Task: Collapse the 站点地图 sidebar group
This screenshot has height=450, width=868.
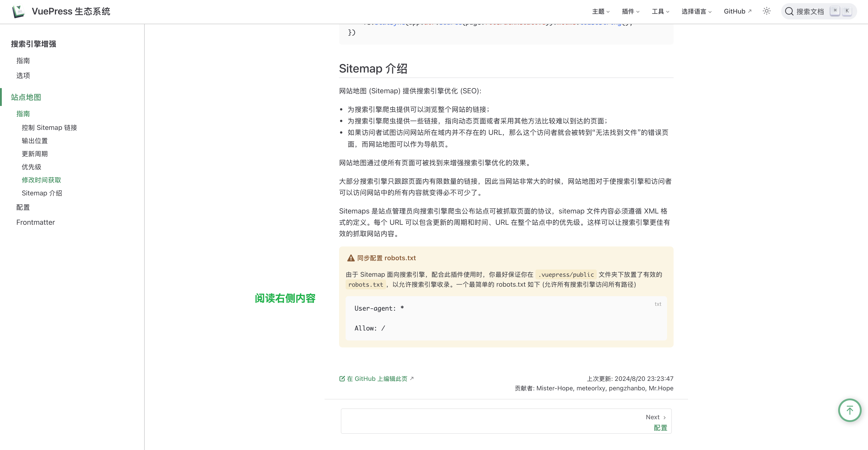Action: pyautogui.click(x=26, y=97)
